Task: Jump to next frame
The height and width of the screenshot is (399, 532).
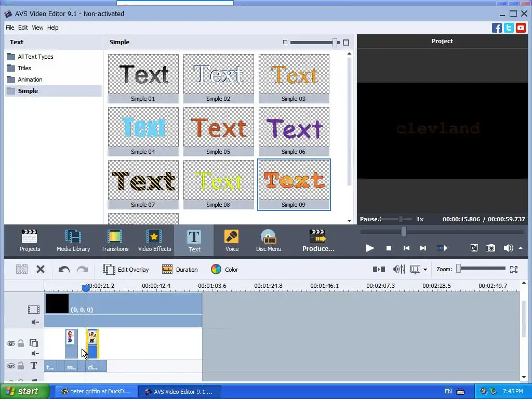Action: point(423,248)
